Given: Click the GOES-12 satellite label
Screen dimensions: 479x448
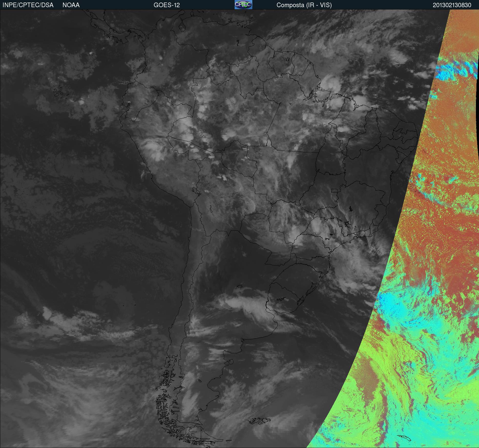Looking at the screenshot, I should click(167, 5).
